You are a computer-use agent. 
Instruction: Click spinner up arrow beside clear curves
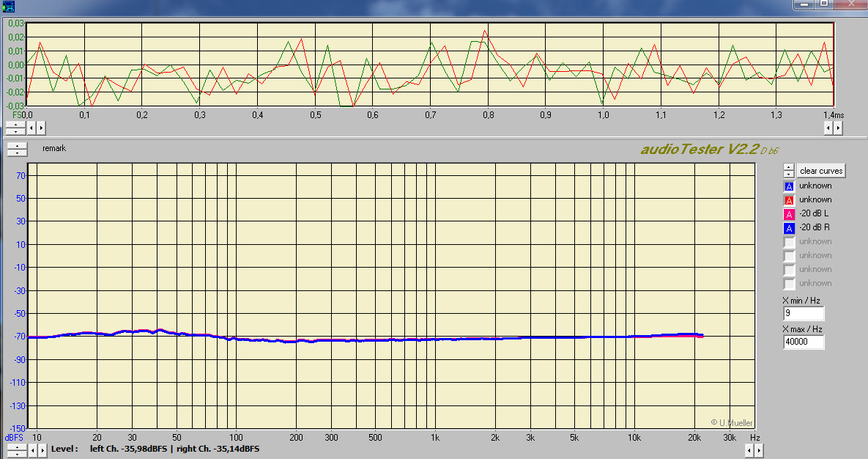pos(788,167)
